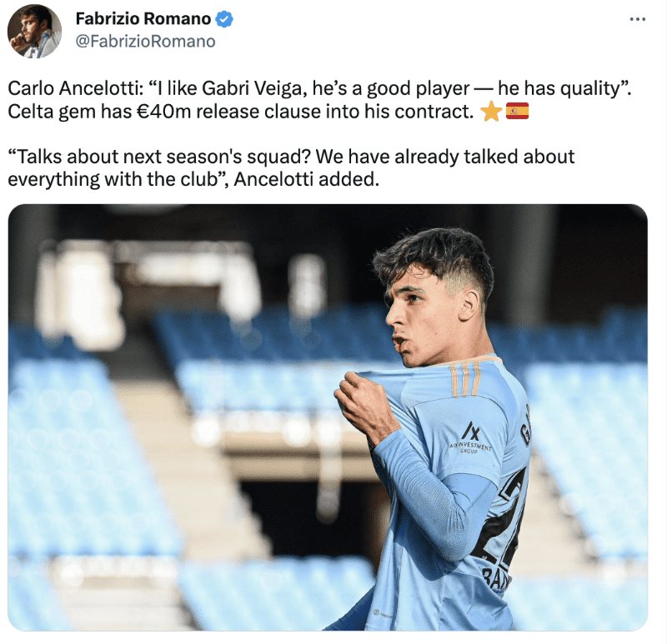Visit the @FabrizioRomano handle link

point(145,41)
